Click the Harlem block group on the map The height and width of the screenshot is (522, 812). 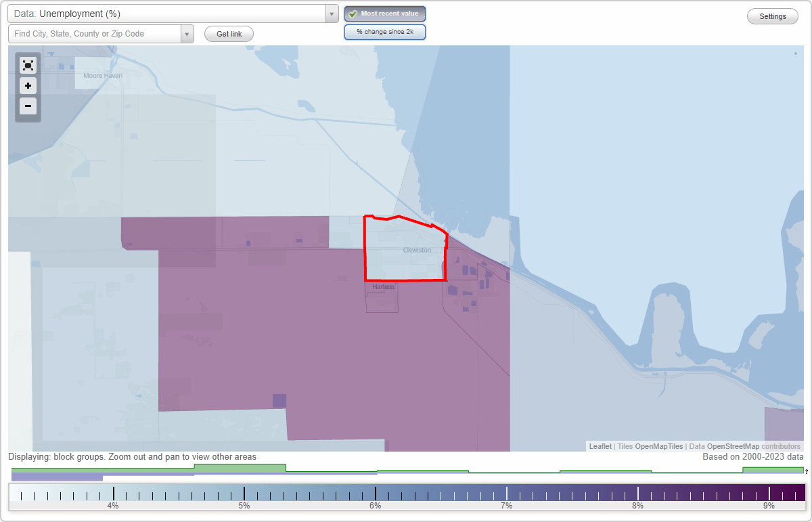click(381, 298)
